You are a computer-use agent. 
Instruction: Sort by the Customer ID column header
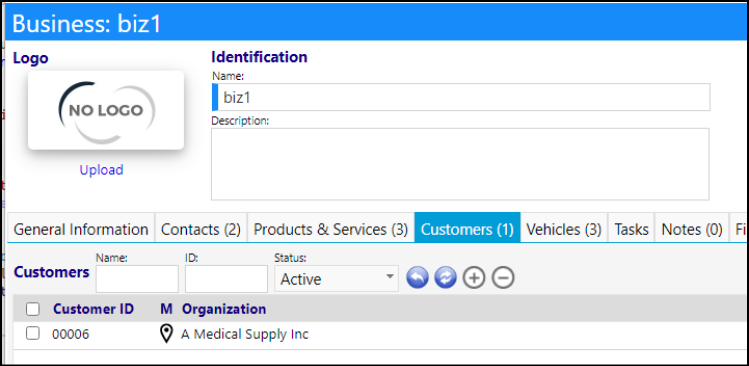[94, 309]
